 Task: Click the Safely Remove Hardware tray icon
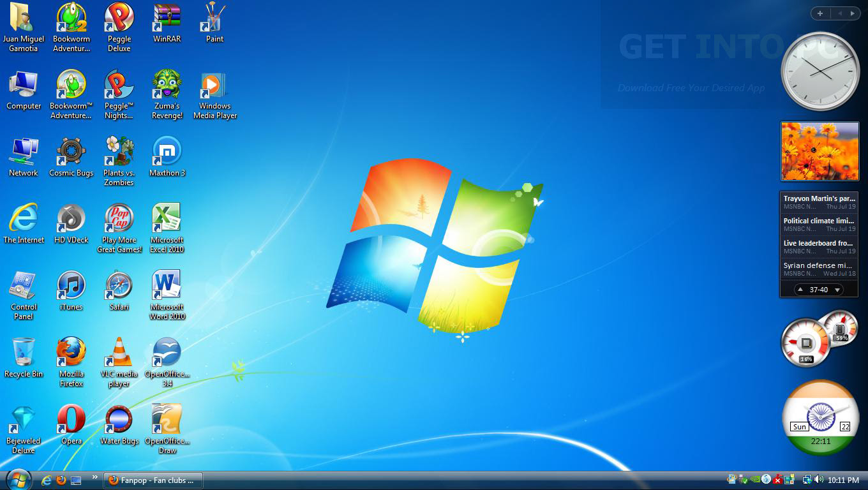click(744, 479)
